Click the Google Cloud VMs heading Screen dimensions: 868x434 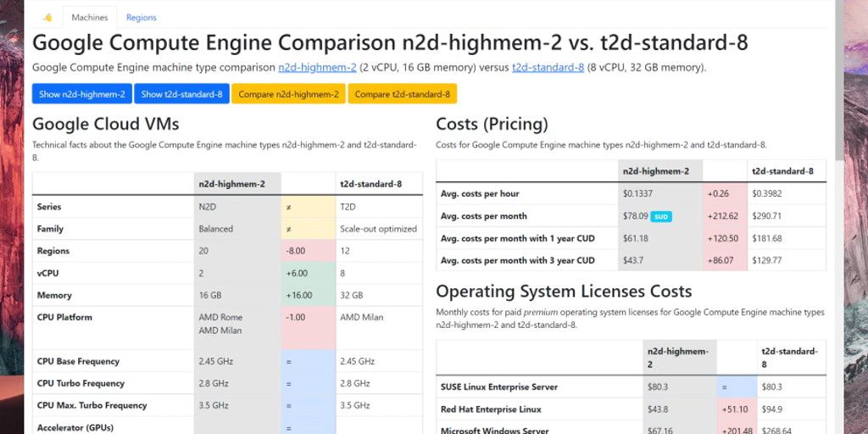click(106, 124)
